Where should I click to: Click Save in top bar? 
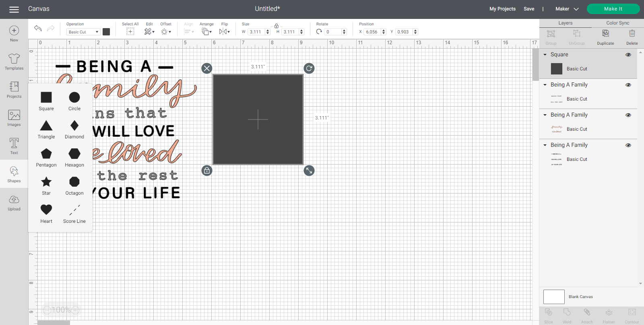point(529,9)
